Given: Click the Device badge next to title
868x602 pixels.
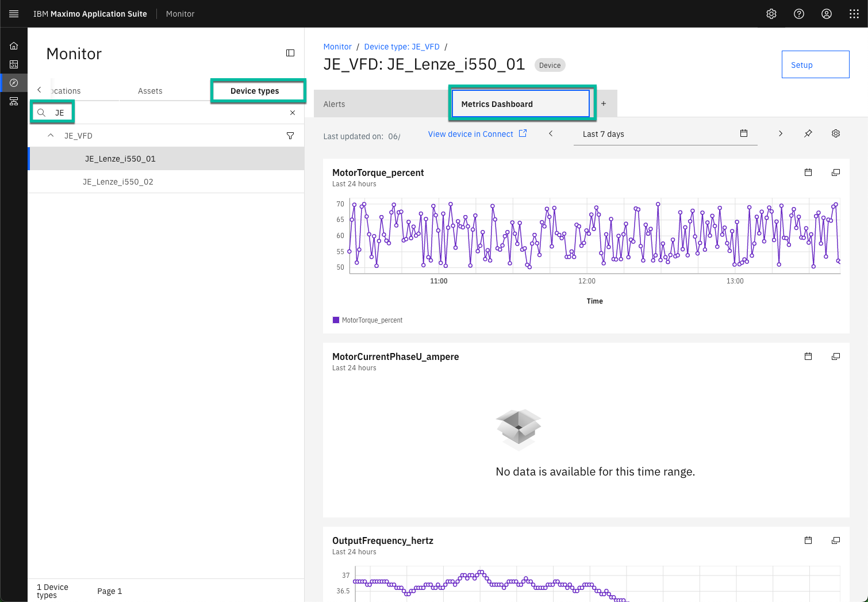Looking at the screenshot, I should pyautogui.click(x=550, y=65).
